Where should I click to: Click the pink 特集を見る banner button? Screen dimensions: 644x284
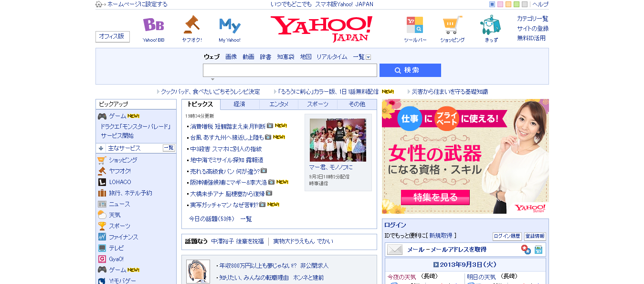pos(435,197)
